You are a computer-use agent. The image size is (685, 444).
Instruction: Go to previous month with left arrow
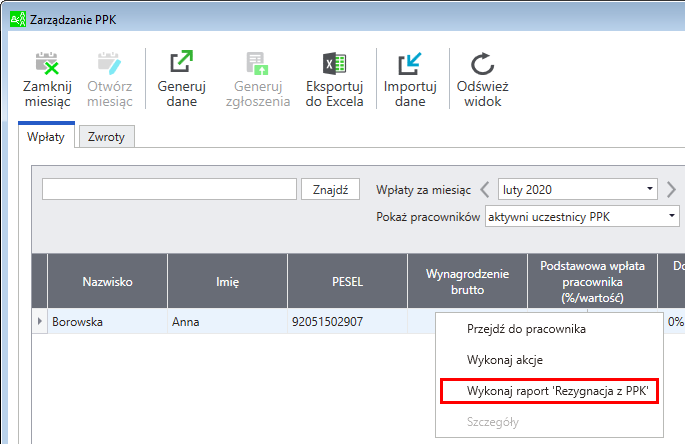[x=485, y=189]
